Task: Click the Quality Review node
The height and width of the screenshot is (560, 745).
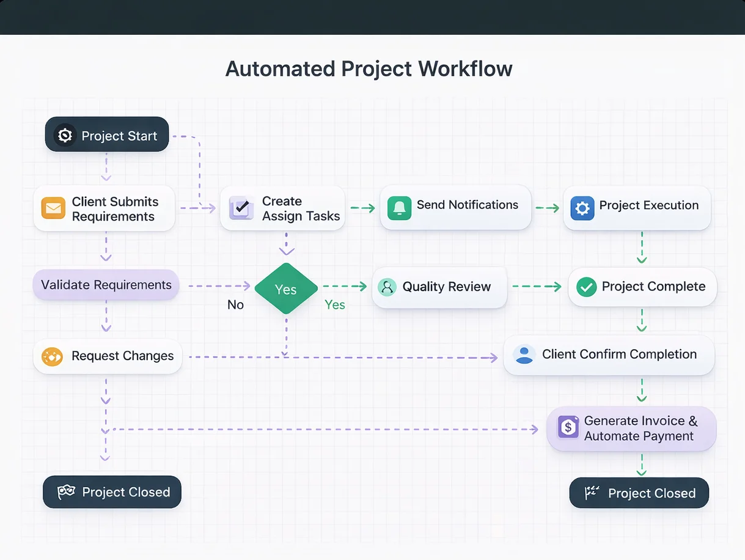Action: point(439,287)
